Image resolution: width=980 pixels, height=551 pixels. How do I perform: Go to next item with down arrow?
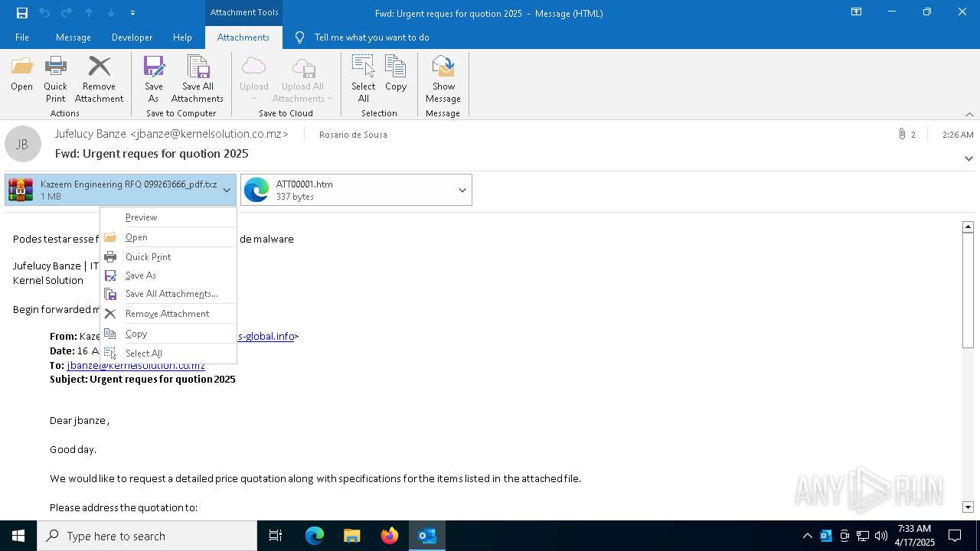tap(111, 13)
